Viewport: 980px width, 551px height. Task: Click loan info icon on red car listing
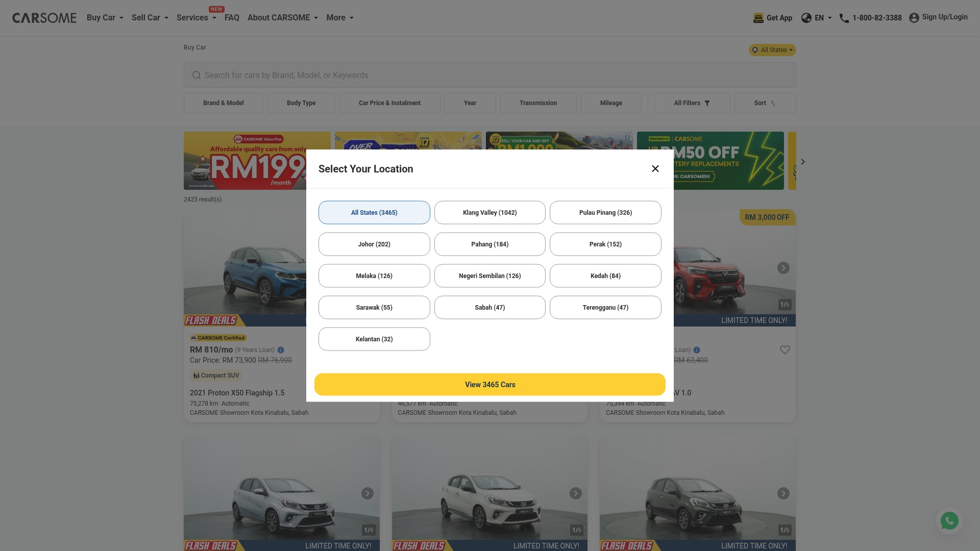[697, 350]
